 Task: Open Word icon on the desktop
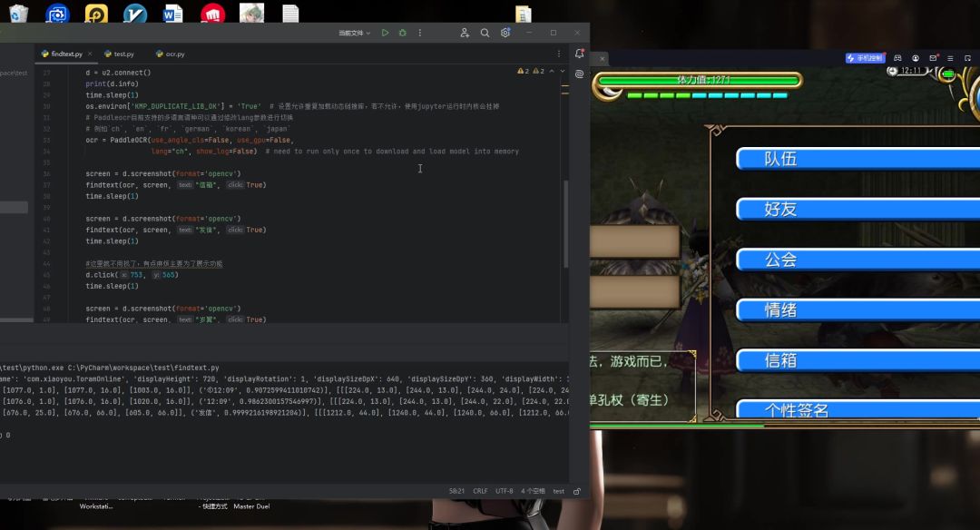173,14
